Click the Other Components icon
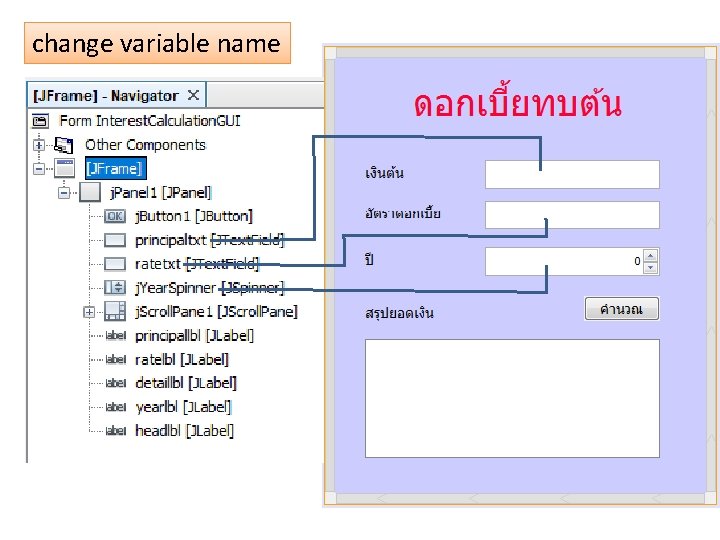 63,145
